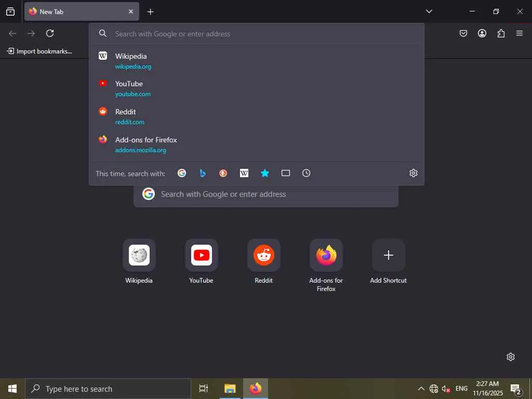532x399 pixels.
Task: Open the taskbar clock and date
Action: [487, 389]
